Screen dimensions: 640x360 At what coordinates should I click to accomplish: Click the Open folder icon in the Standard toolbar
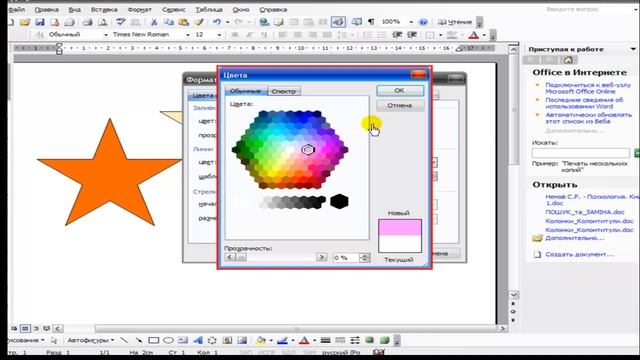pyautogui.click(x=25, y=22)
